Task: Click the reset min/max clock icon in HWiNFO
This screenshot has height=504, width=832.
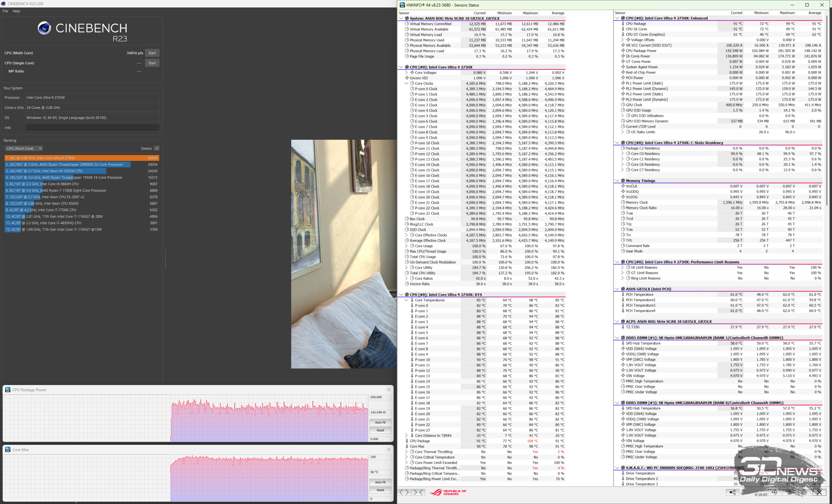Action: tap(774, 492)
